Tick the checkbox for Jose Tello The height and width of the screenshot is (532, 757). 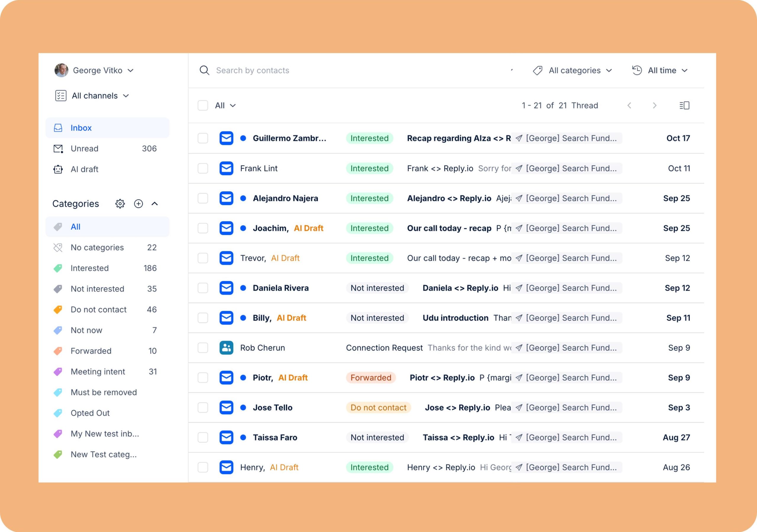pos(203,407)
